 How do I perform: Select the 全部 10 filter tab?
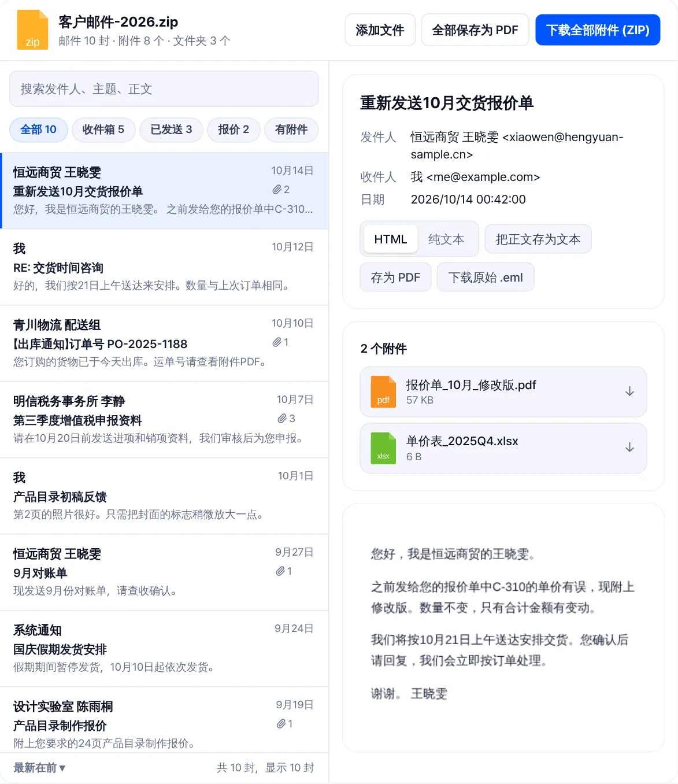coord(39,130)
